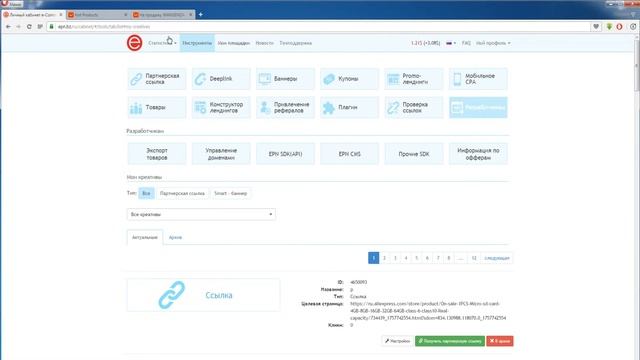Viewport: 640px width, 360px height.
Task: Open the Товары tool tile
Action: tap(157, 107)
